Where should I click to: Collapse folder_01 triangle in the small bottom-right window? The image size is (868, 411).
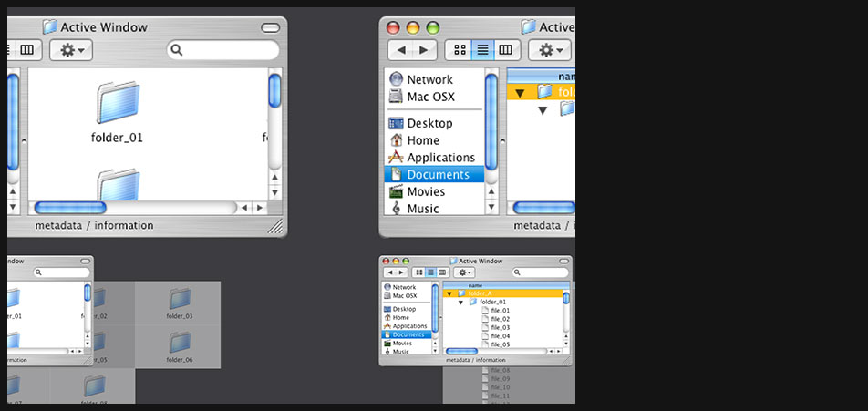(x=461, y=302)
